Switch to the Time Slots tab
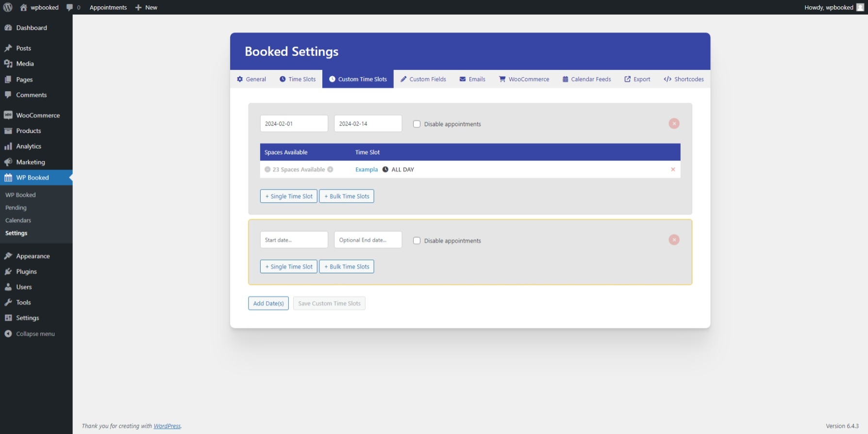Screen dimensions: 868x434 [298, 79]
